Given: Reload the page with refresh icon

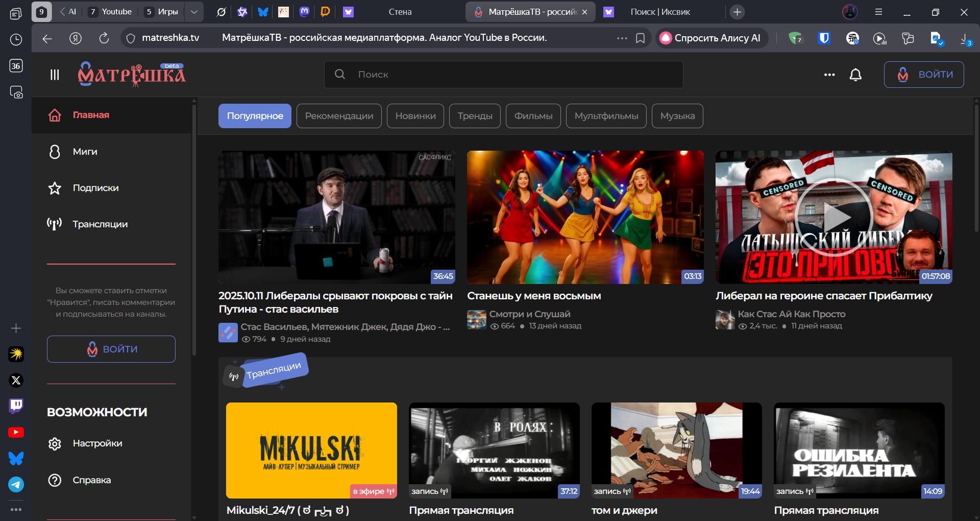Looking at the screenshot, I should [104, 38].
